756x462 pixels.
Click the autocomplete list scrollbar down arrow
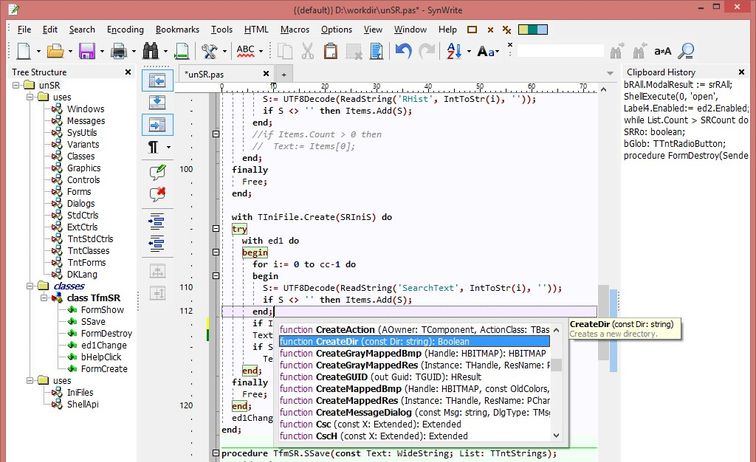pyautogui.click(x=556, y=435)
